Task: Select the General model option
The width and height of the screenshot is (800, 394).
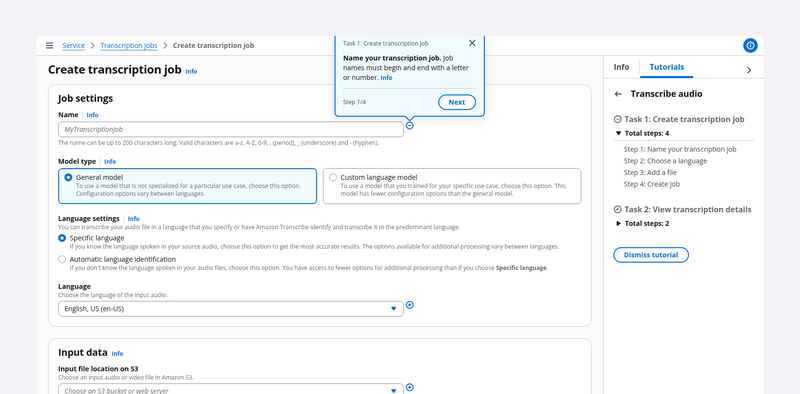Action: tap(188, 186)
